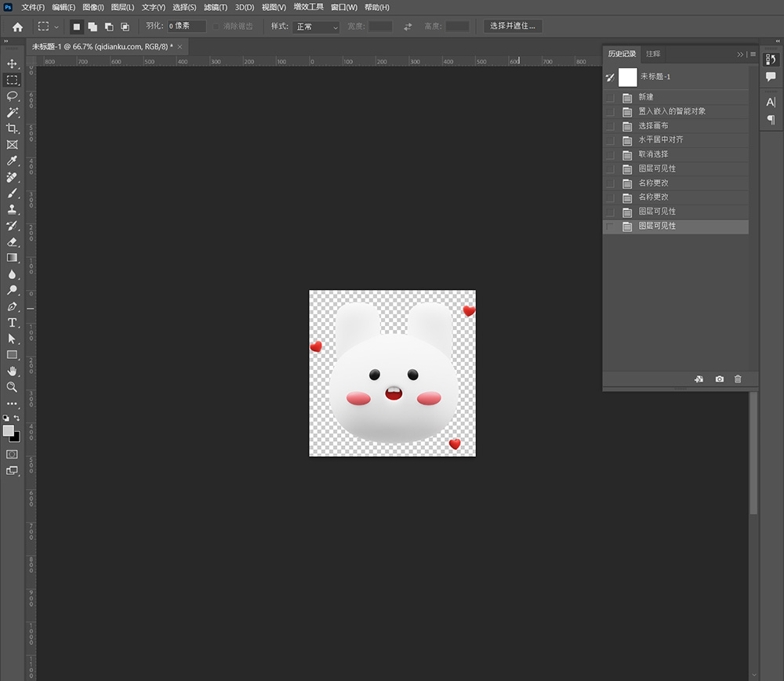Open the History panel options menu
Image resolution: width=784 pixels, height=681 pixels.
click(x=753, y=54)
